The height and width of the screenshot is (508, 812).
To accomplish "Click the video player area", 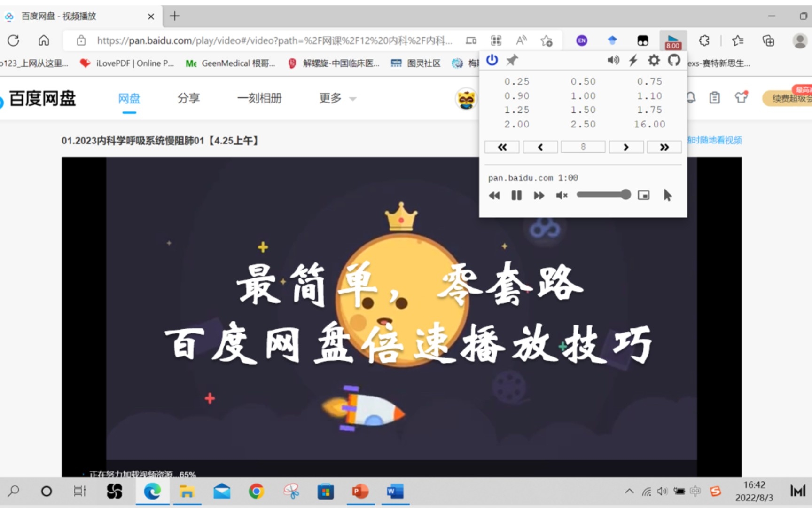I will (x=402, y=317).
